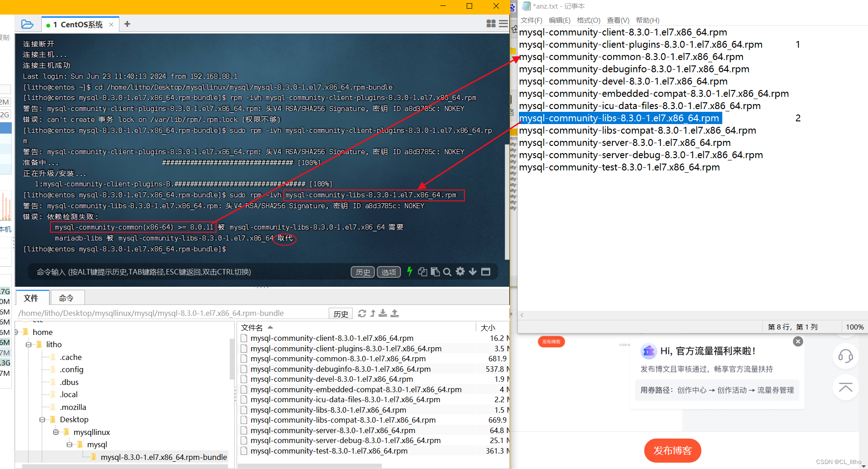This screenshot has height=469, width=868.
Task: Open the 选项 button in terminal bar
Action: click(389, 272)
